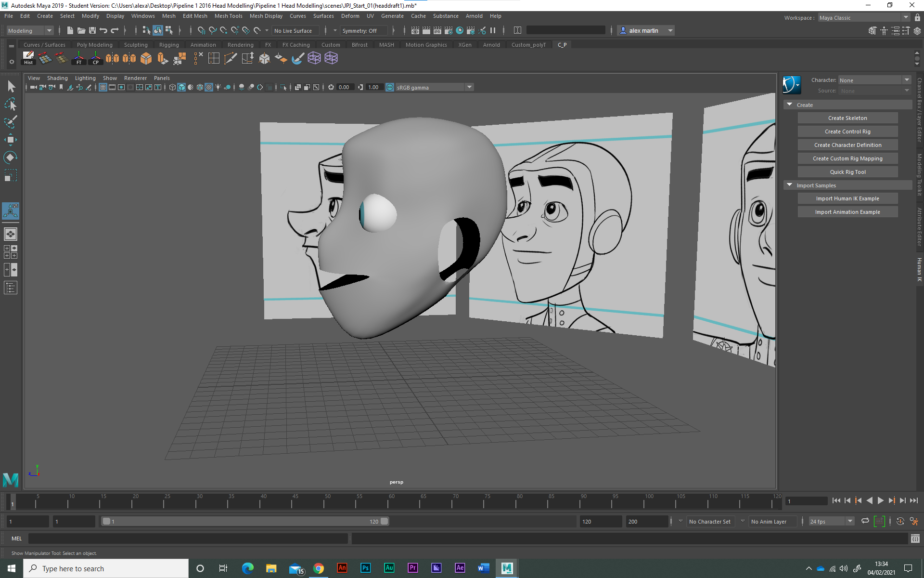
Task: Select the Multi-Cut knife tool on the shelf
Action: click(x=230, y=58)
